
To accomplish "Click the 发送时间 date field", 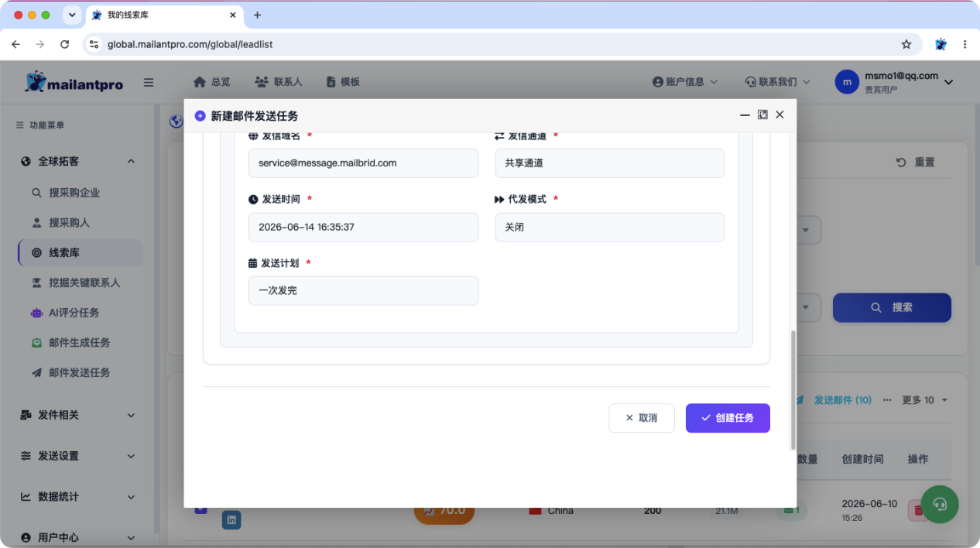I will [x=363, y=227].
